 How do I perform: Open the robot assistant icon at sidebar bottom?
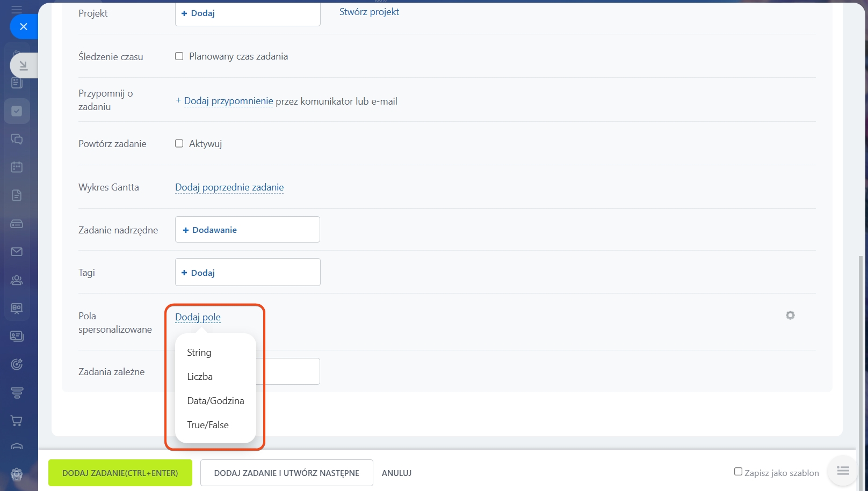[x=17, y=475]
